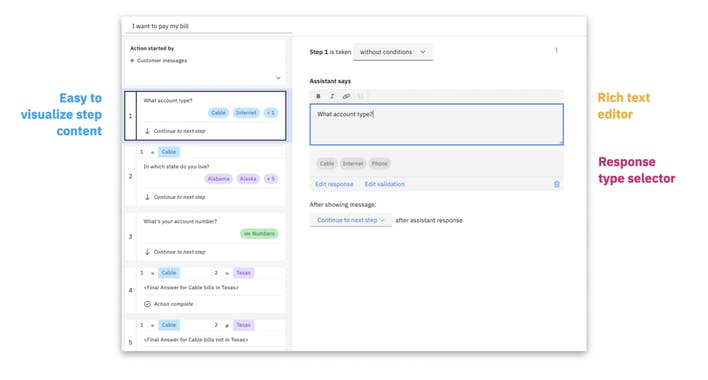Click the 'After showing message:' label
Viewport: 708px width, 380px height.
pyautogui.click(x=343, y=204)
